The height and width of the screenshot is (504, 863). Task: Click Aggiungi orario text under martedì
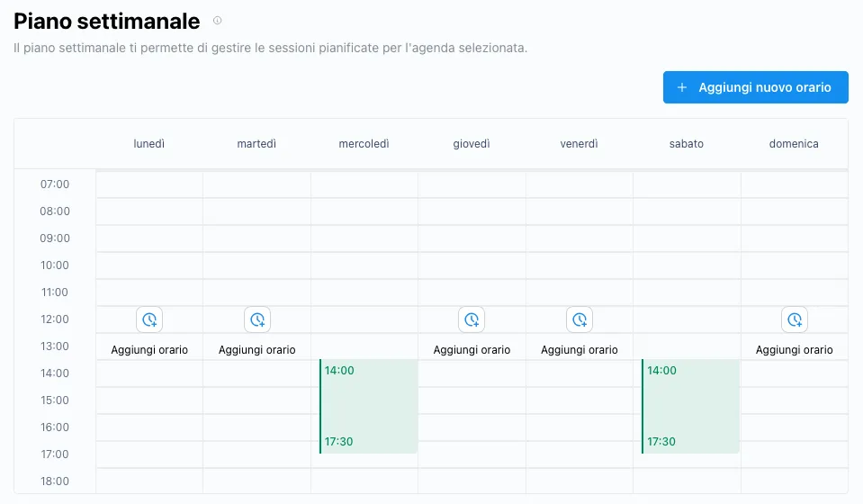point(257,350)
